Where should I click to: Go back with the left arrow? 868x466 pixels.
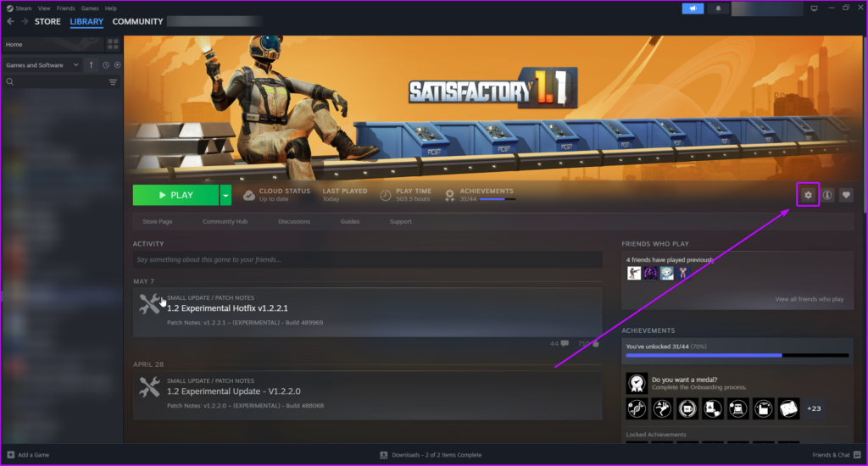click(10, 21)
